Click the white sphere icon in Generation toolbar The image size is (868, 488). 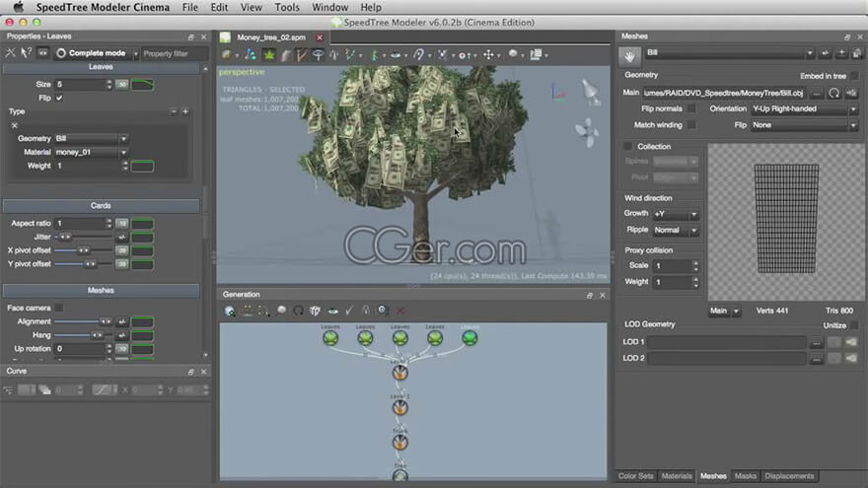click(x=282, y=310)
